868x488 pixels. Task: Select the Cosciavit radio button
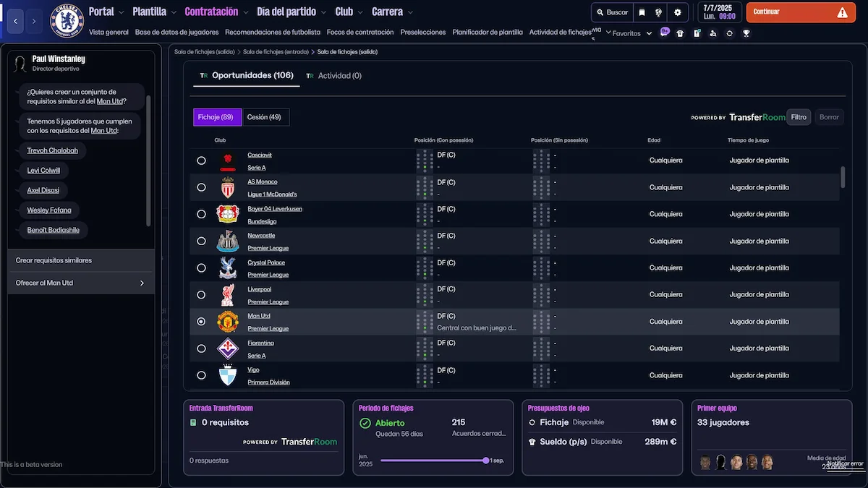pyautogui.click(x=201, y=160)
